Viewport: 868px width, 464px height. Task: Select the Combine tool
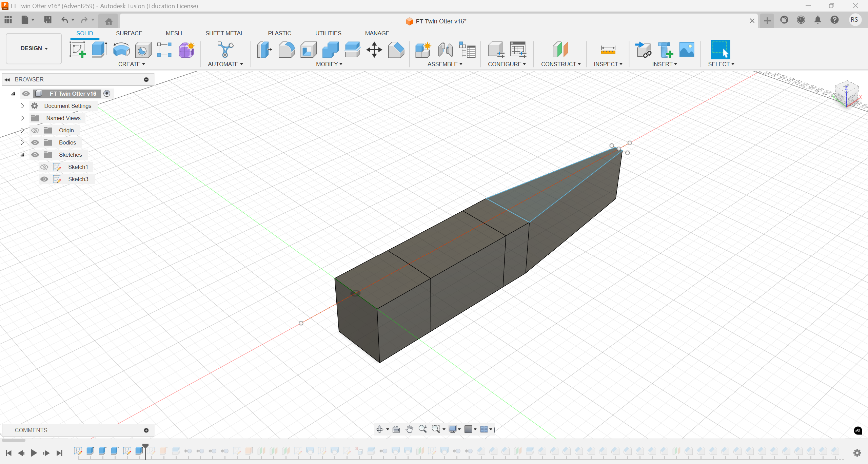[330, 50]
